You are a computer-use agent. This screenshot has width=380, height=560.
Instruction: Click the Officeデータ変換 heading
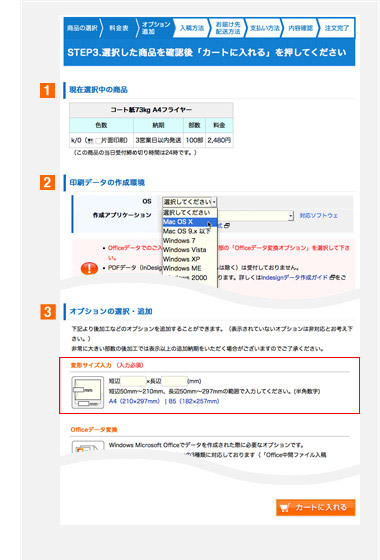click(94, 430)
